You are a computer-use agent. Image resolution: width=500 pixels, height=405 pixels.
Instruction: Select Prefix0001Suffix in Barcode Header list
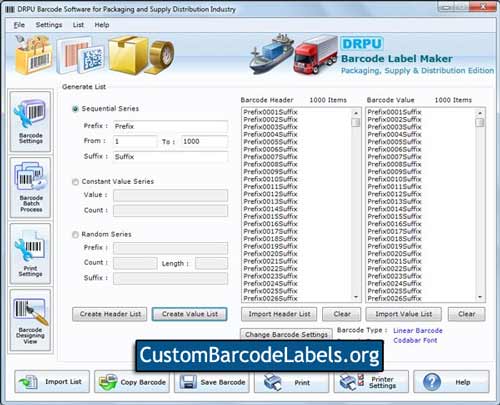(x=270, y=112)
